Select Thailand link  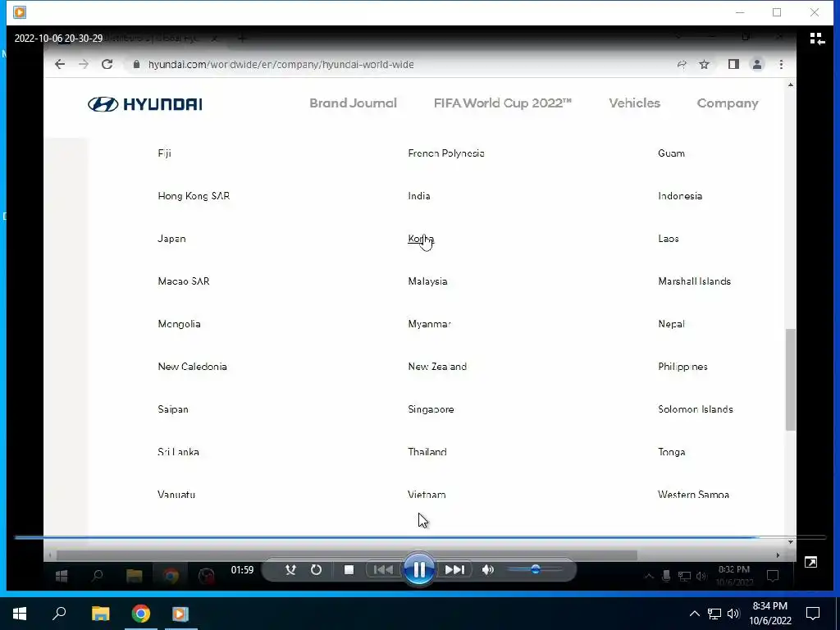(427, 452)
